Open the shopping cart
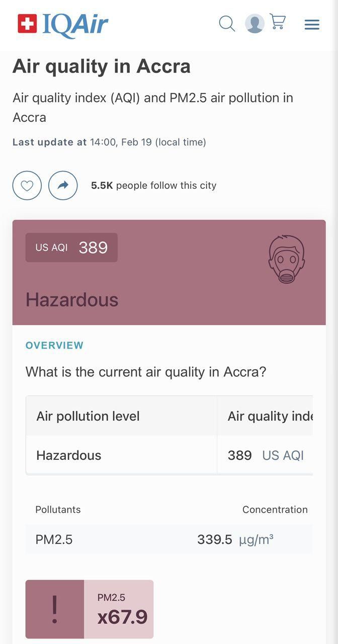338x644 pixels. [x=278, y=22]
